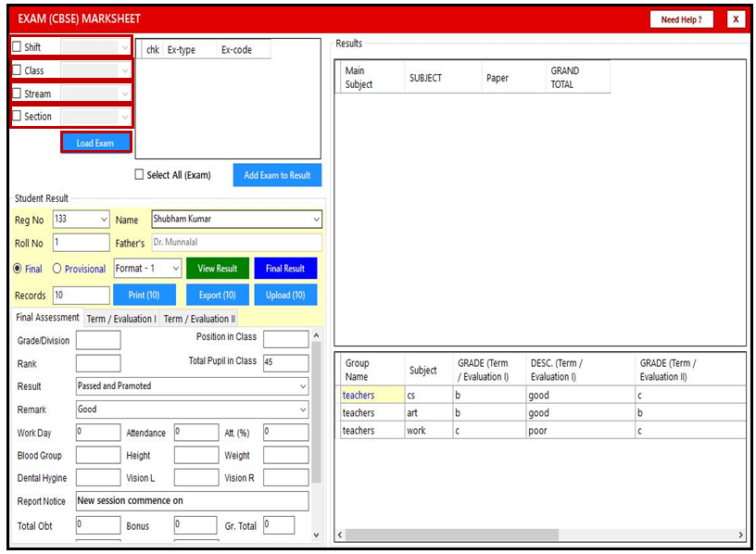The image size is (756, 554).
Task: Switch to Term / Evaluation I tab
Action: (x=121, y=319)
